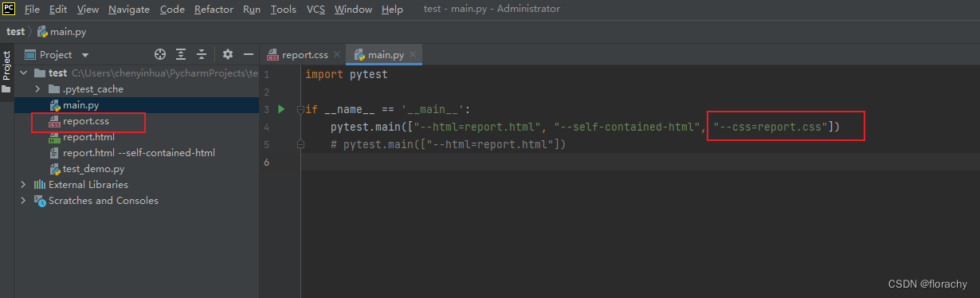Hide the Project tool window
Viewport: 980px width, 298px height.
(x=249, y=54)
